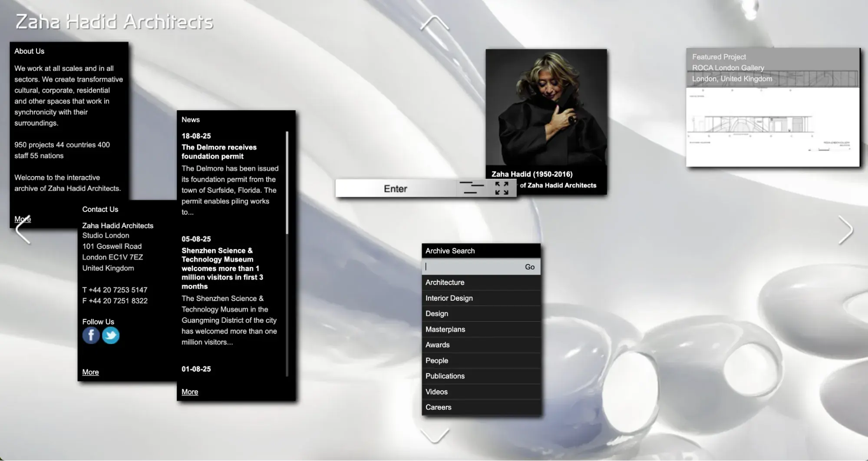Open the Careers section
The width and height of the screenshot is (868, 461).
tap(438, 407)
